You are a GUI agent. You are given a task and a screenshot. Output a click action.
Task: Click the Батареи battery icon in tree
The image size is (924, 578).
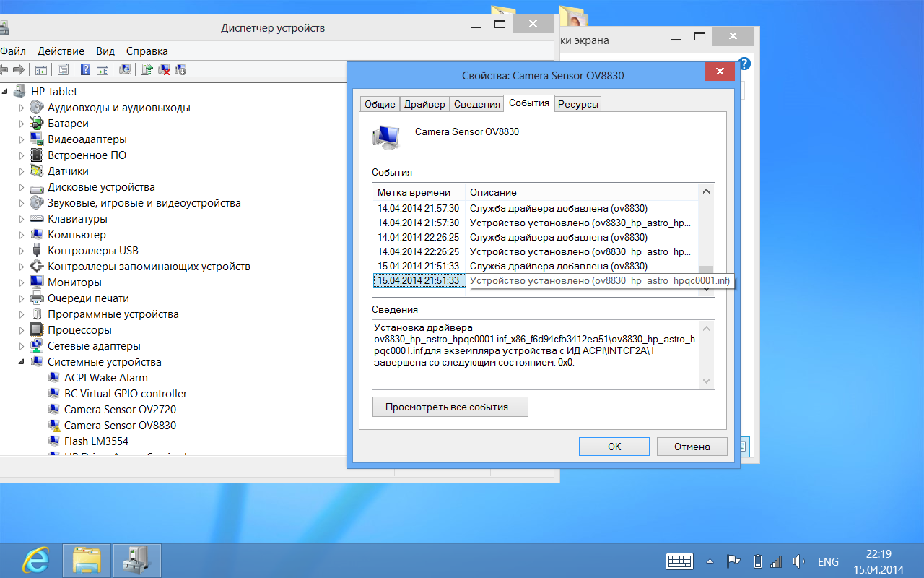click(37, 124)
